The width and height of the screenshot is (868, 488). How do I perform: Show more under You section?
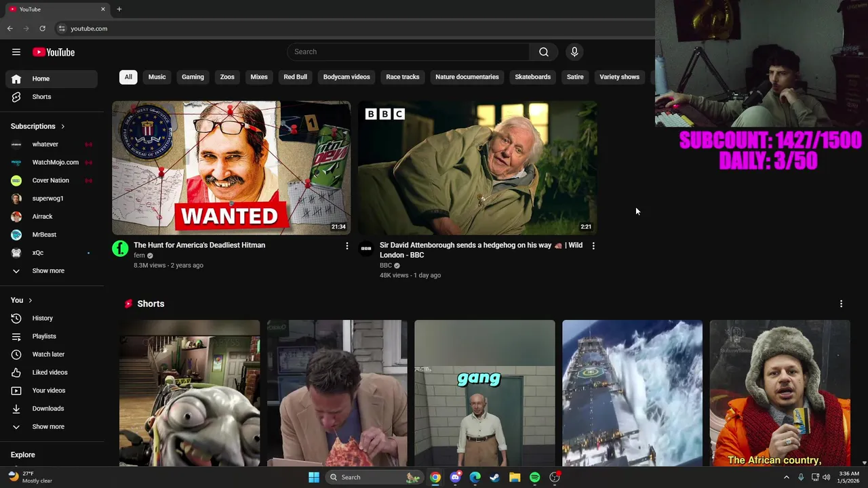(x=52, y=427)
